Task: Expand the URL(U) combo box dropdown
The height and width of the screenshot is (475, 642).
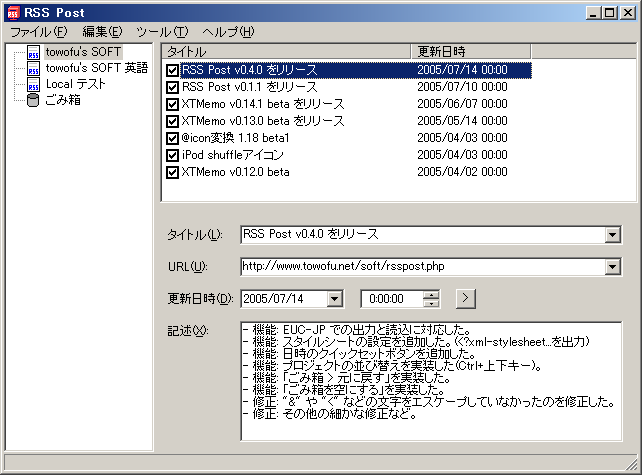Action: [x=613, y=267]
